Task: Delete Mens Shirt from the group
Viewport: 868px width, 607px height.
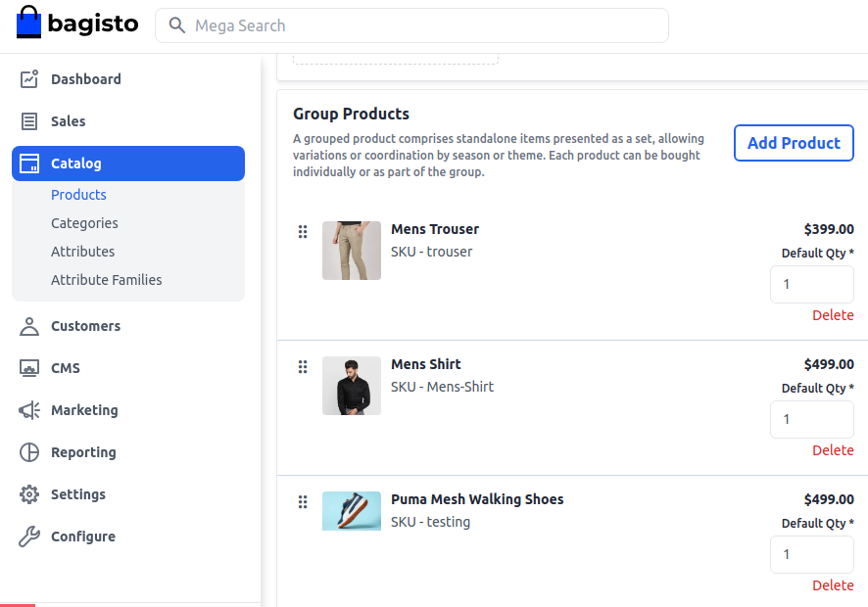Action: coord(833,450)
